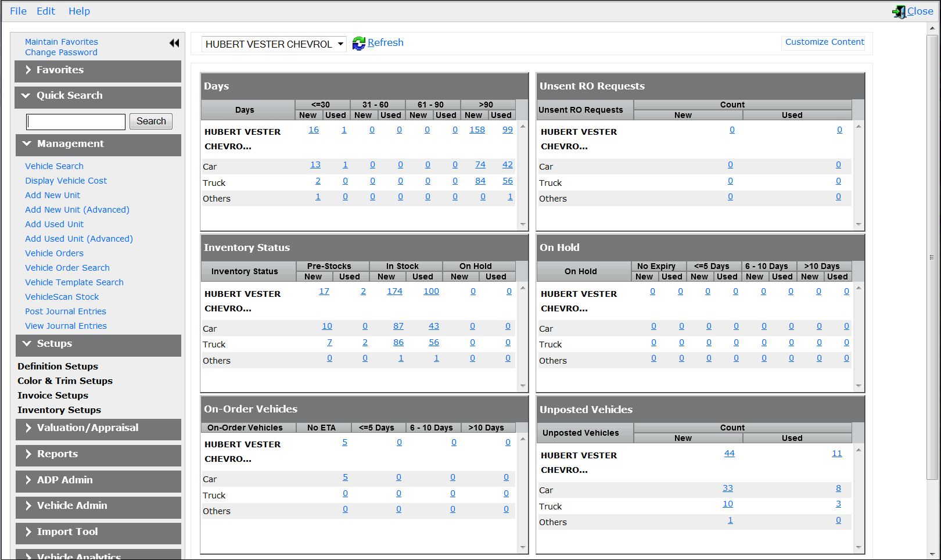Screen dimensions: 941x560
Task: Click Unposted Vehicles Used value 11
Action: [x=837, y=453]
